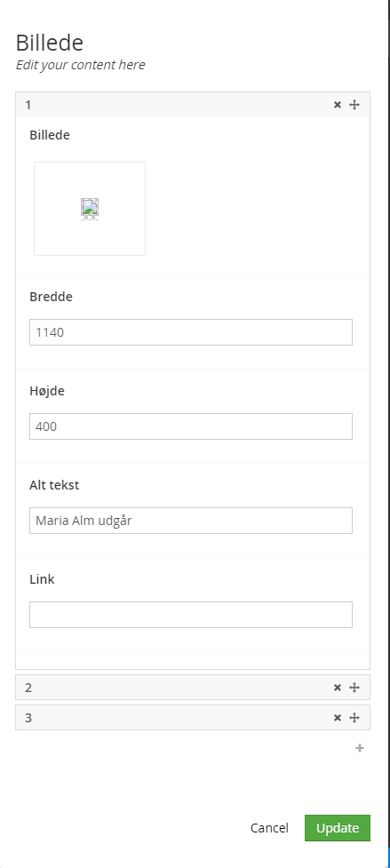Image resolution: width=390 pixels, height=868 pixels.
Task: Click the empty Link input field
Action: [191, 615]
